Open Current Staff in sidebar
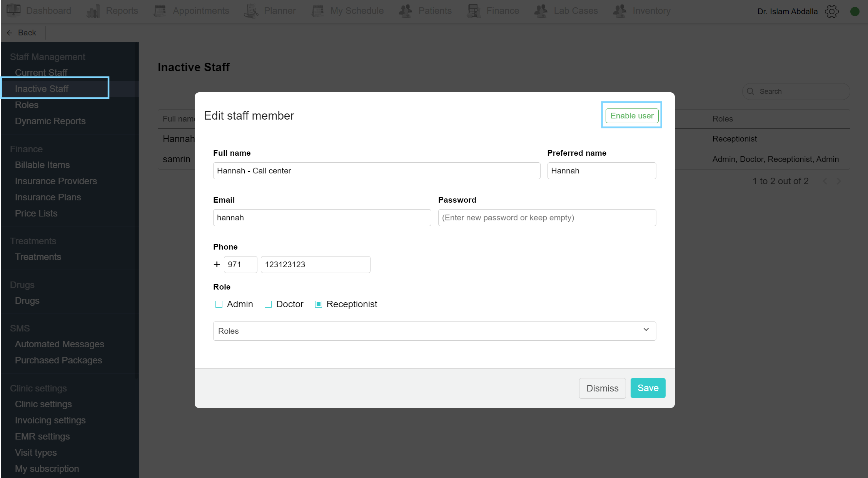 pyautogui.click(x=41, y=72)
